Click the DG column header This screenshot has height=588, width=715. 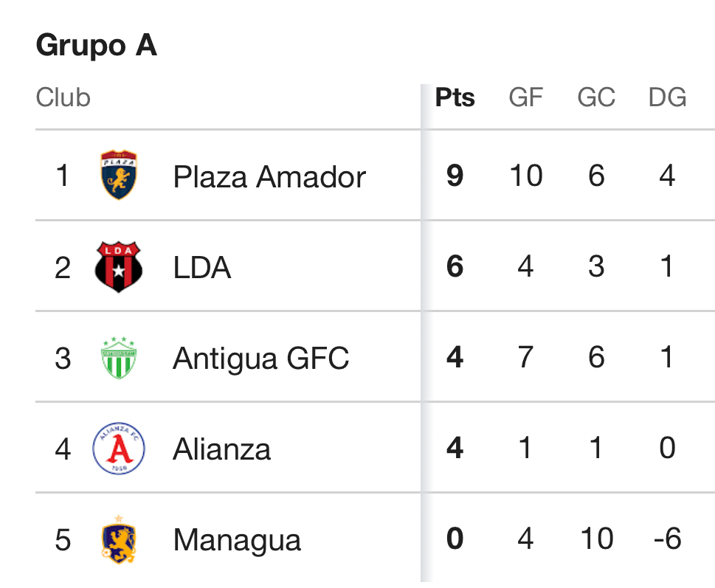point(667,97)
